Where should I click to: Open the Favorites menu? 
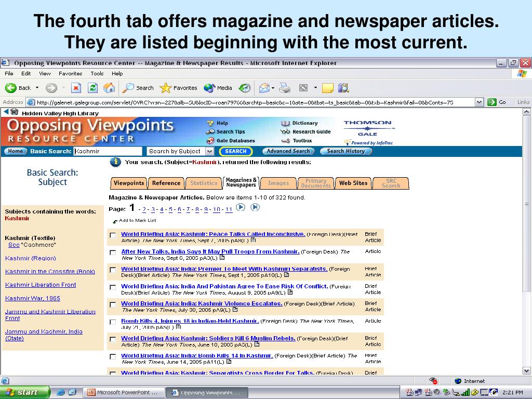point(71,74)
